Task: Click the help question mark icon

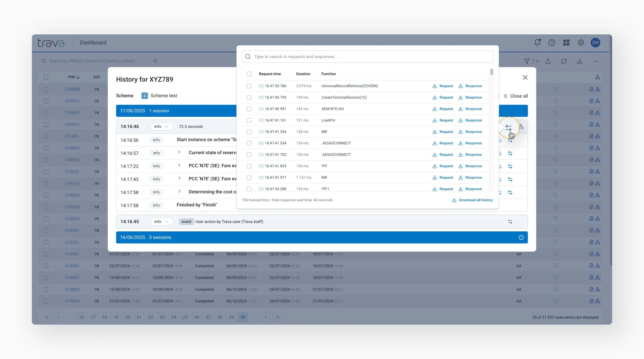Action: point(551,42)
